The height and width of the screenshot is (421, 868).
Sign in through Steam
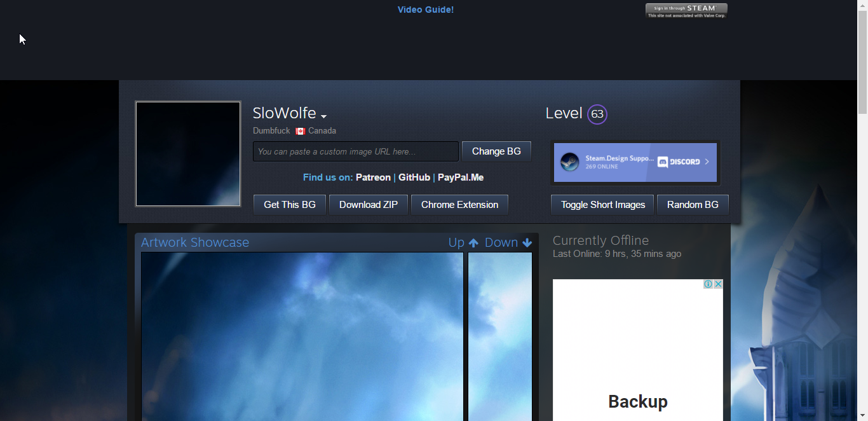point(686,11)
